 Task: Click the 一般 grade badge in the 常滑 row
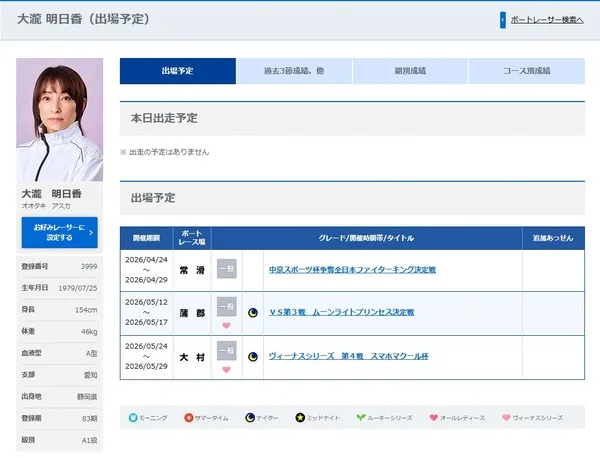(x=227, y=269)
